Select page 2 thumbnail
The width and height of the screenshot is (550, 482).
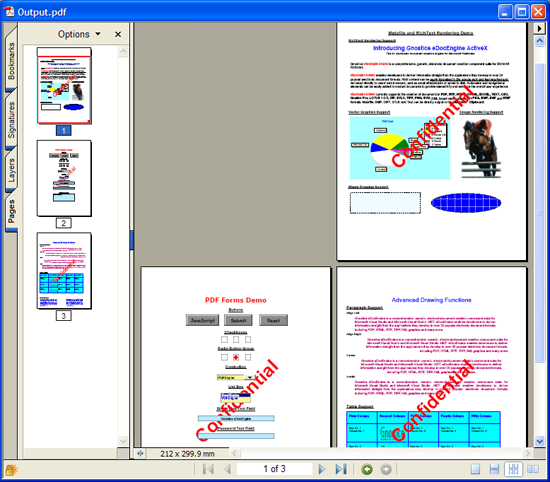tap(64, 178)
